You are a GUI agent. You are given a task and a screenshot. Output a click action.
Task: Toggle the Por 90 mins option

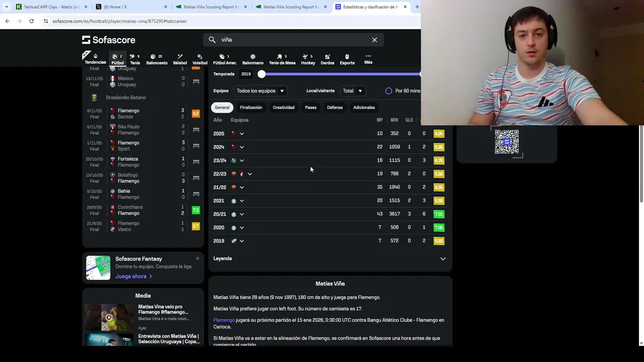[x=388, y=91]
